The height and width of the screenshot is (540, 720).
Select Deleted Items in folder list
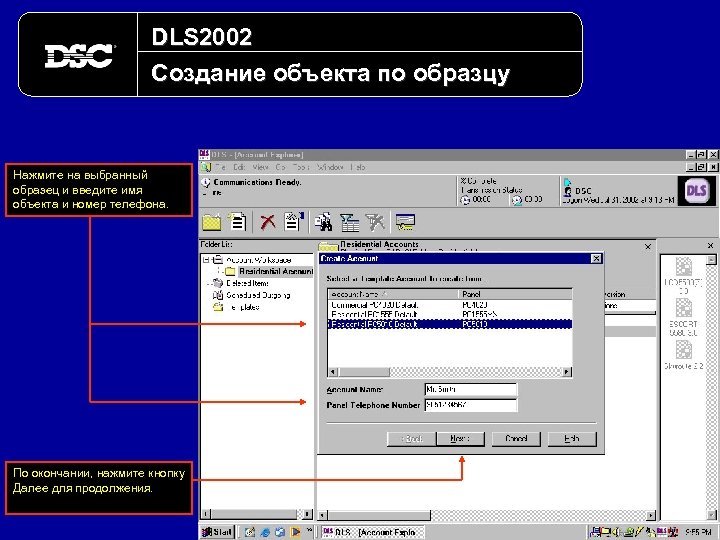tap(247, 283)
